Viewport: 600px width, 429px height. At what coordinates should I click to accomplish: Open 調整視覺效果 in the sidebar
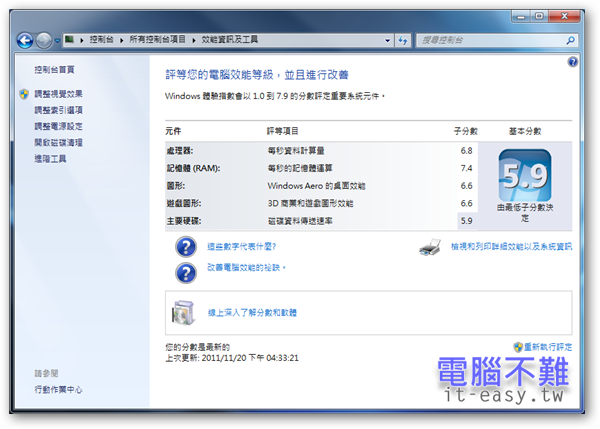[58, 94]
